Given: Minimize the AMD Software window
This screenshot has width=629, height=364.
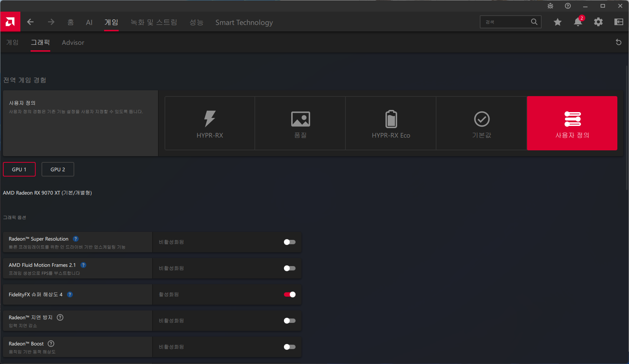Looking at the screenshot, I should click(585, 6).
